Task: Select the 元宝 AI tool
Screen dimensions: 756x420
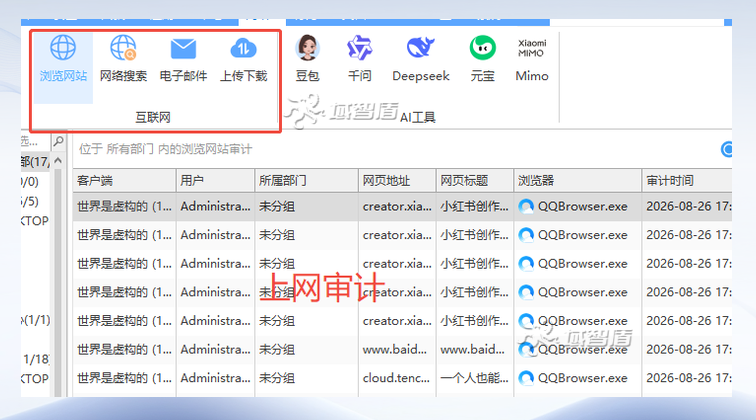Action: pyautogui.click(x=483, y=59)
